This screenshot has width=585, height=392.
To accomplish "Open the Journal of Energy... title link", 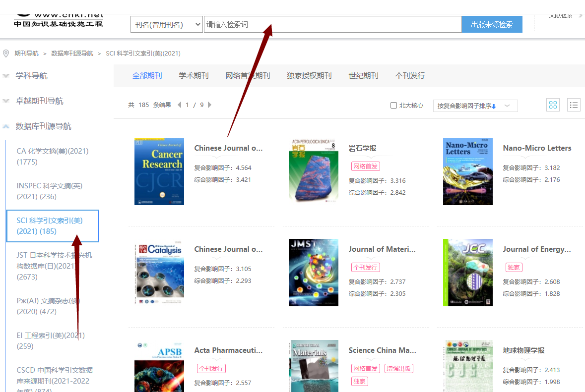I will pyautogui.click(x=537, y=249).
